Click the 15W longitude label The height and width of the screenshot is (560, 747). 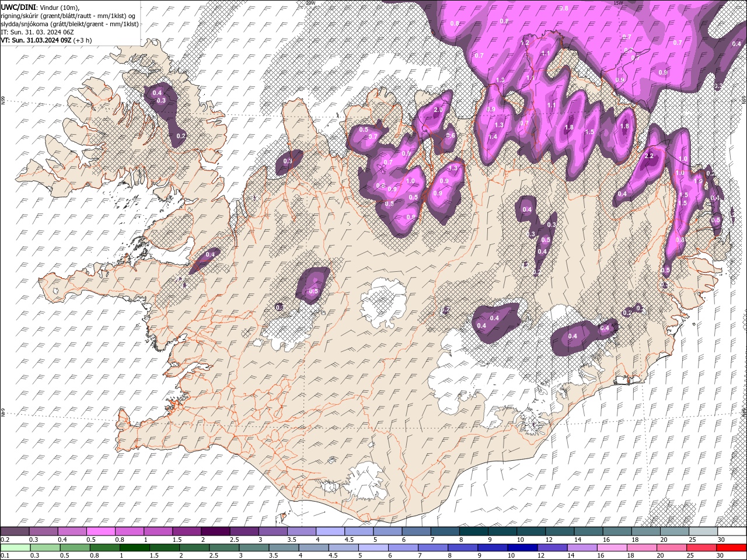point(618,3)
